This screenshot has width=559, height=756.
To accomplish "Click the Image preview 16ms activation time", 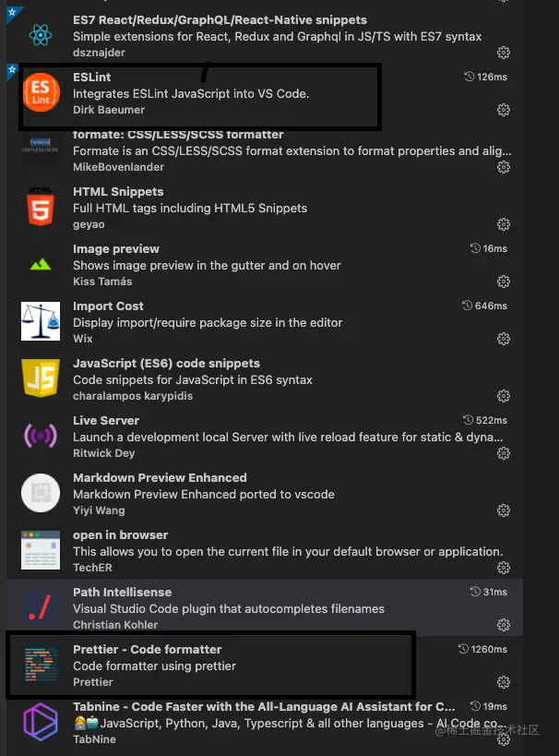I will click(489, 248).
